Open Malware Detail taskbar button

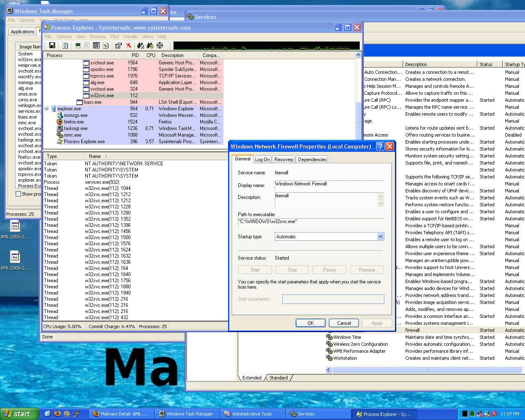pos(122,414)
